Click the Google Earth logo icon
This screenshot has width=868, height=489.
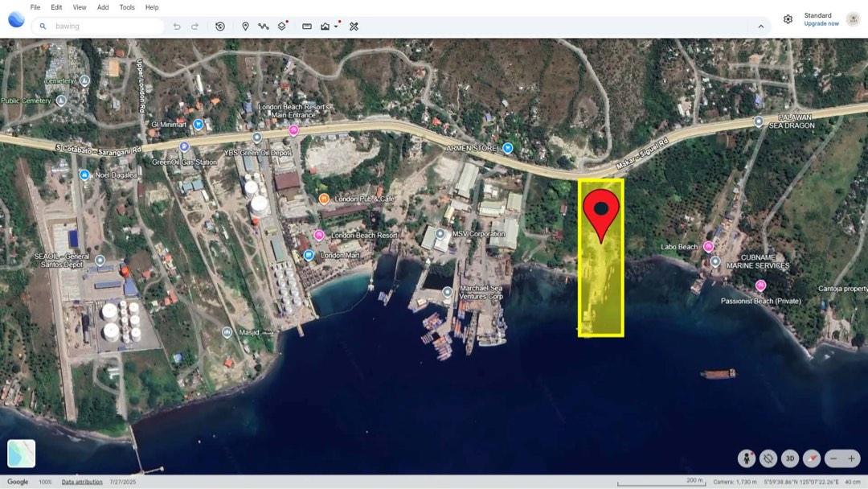tap(16, 19)
